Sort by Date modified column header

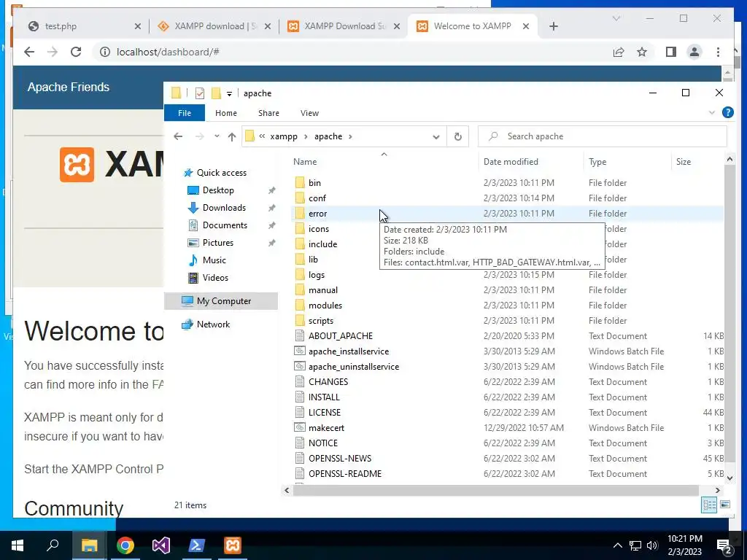pyautogui.click(x=531, y=162)
